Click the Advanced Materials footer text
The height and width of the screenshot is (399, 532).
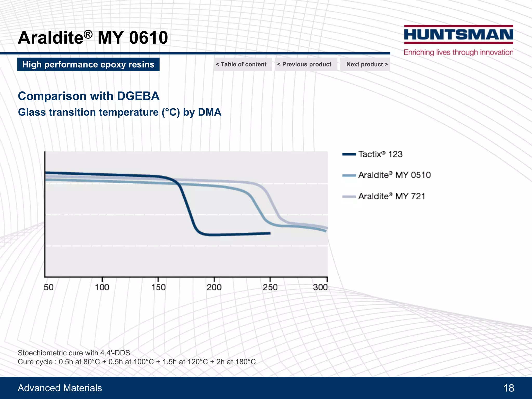pos(60,388)
